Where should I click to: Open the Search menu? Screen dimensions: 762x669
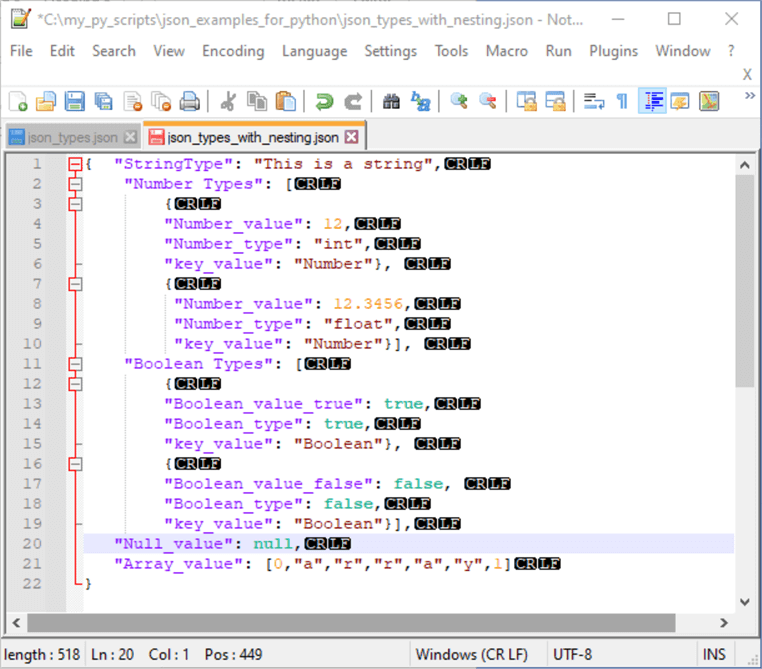(x=114, y=51)
